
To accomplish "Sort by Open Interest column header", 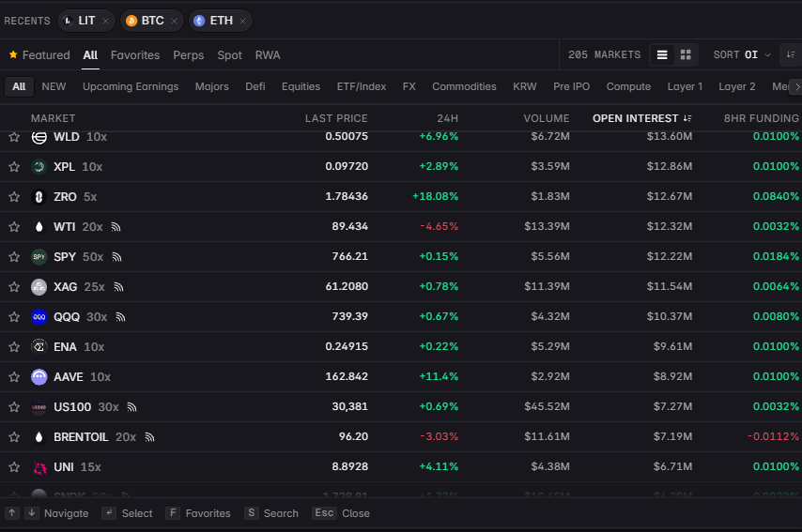I will click(642, 118).
